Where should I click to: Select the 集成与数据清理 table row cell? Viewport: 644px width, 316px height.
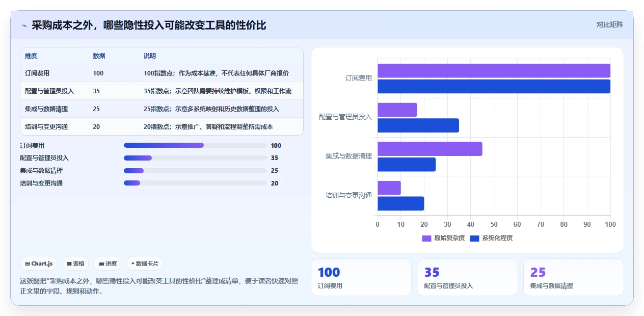coord(46,109)
